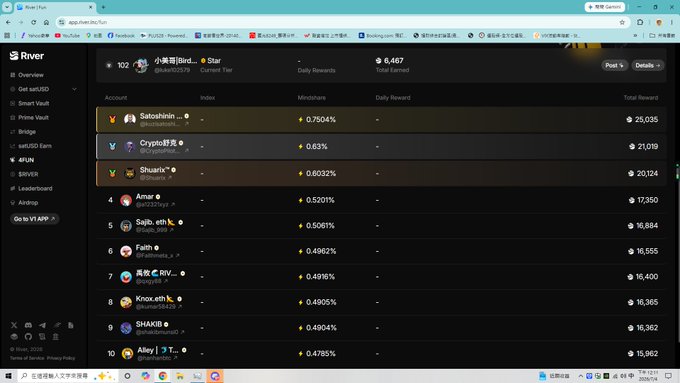Click the Total Reward column header
Screen dimensions: 680x383
(x=641, y=98)
